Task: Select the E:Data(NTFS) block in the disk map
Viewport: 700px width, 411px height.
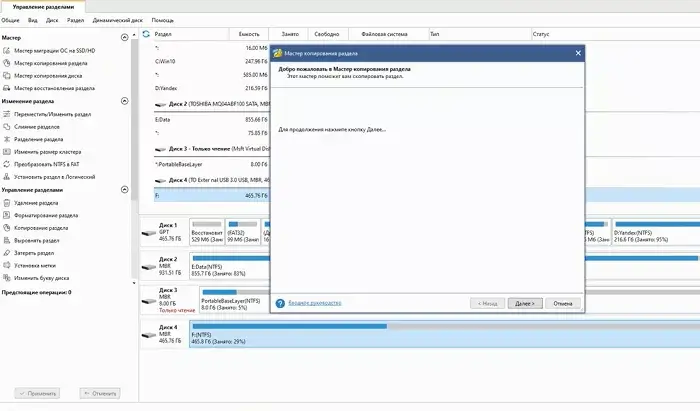Action: coord(230,267)
